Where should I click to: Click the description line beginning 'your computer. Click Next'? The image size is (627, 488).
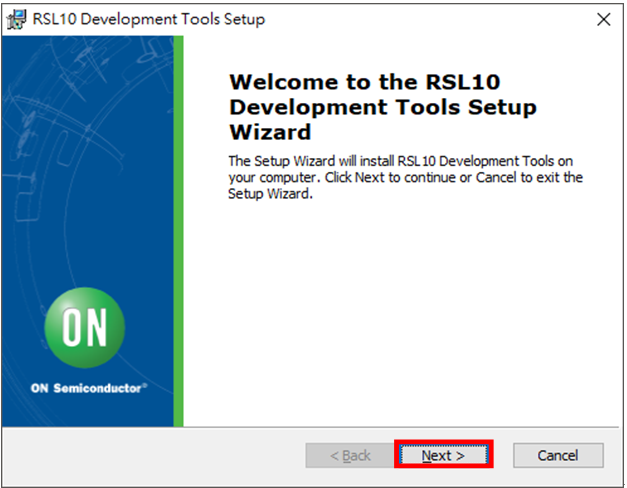coord(405,178)
